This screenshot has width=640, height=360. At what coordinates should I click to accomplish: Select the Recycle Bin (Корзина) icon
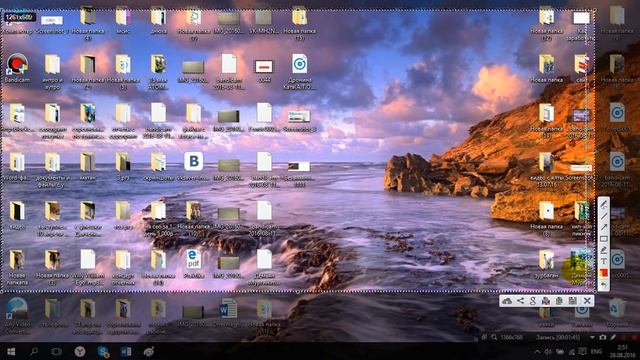coord(617,313)
